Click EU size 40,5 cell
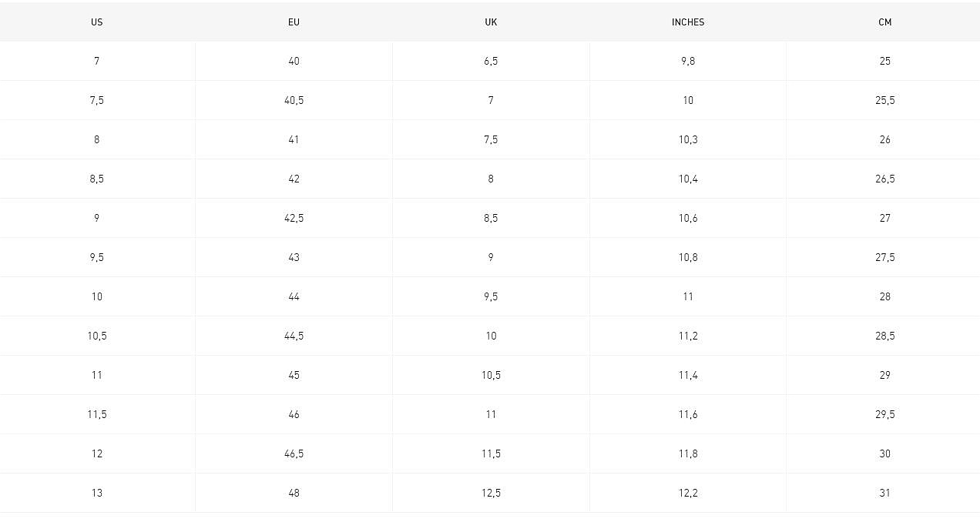980x522 pixels. pyautogui.click(x=294, y=100)
